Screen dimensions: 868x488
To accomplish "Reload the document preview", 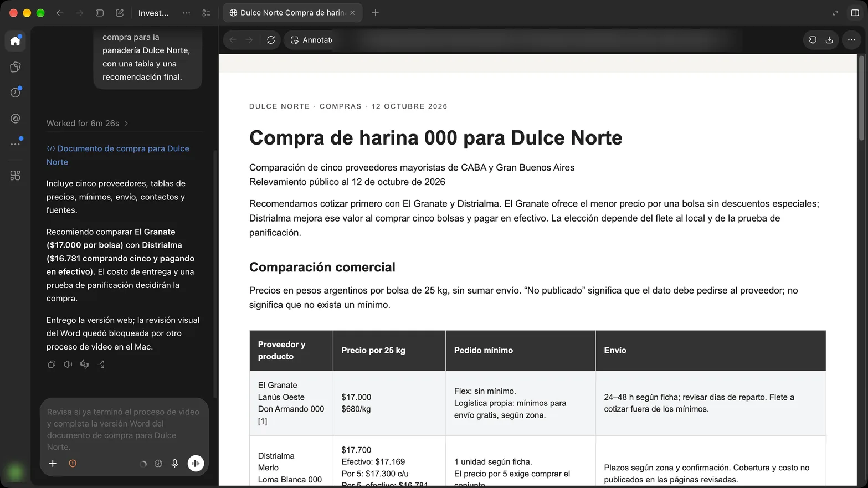I will point(271,40).
